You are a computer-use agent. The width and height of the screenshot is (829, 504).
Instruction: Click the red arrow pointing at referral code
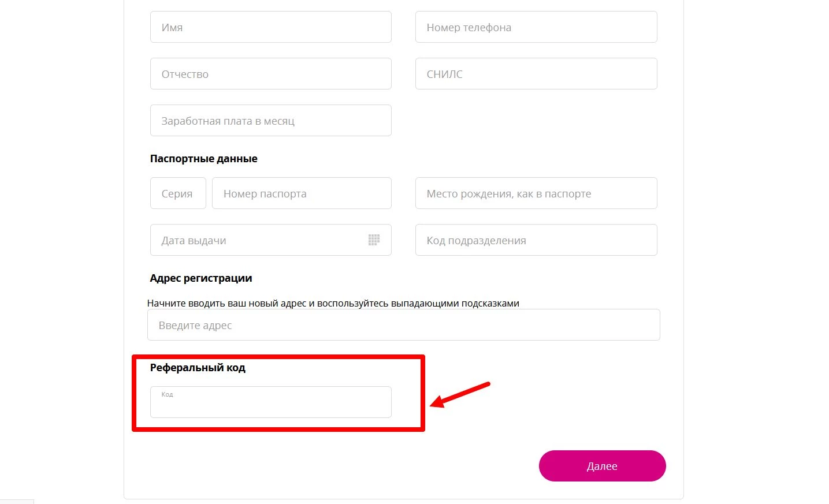pos(460,394)
